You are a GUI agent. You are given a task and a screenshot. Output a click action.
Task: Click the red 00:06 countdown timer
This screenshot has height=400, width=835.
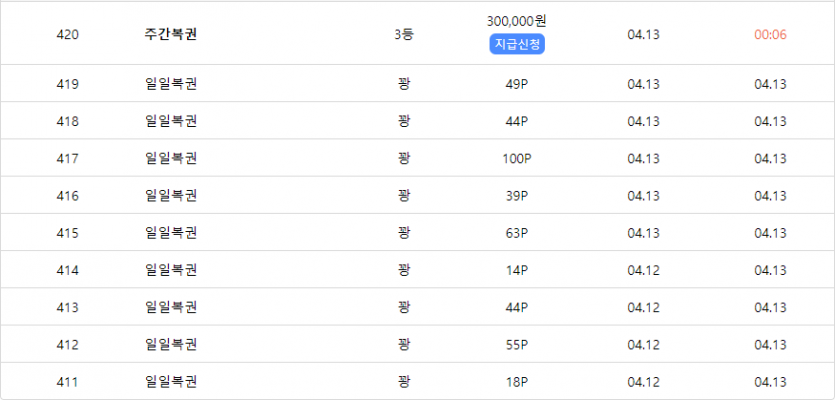click(770, 35)
